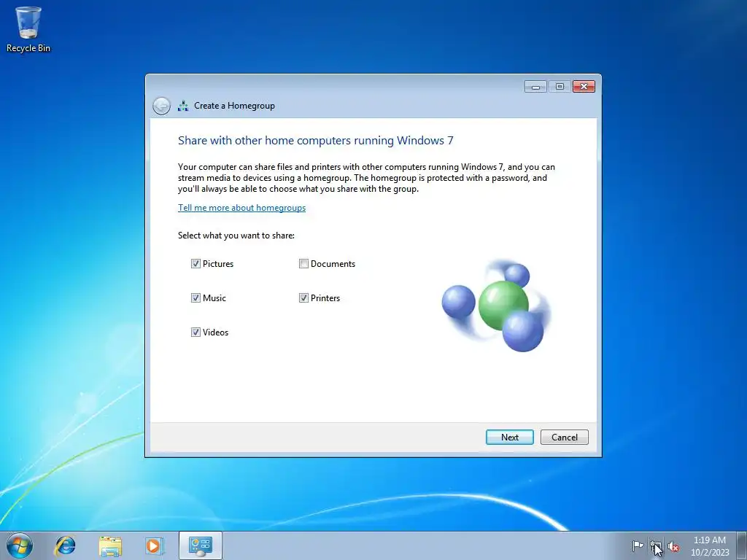The image size is (747, 560).
Task: Click the back arrow in Create a Homegroup
Action: (x=161, y=106)
